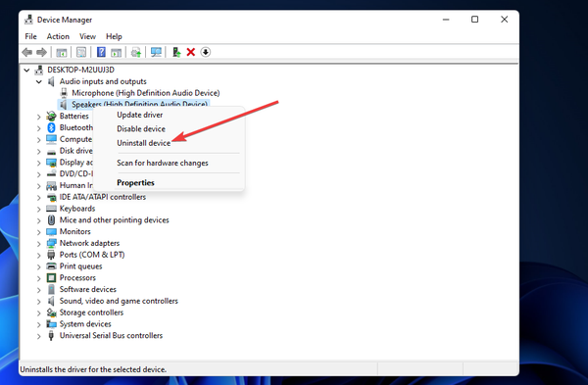The width and height of the screenshot is (588, 385).
Task: Click the Network adapters category icon
Action: 51,243
